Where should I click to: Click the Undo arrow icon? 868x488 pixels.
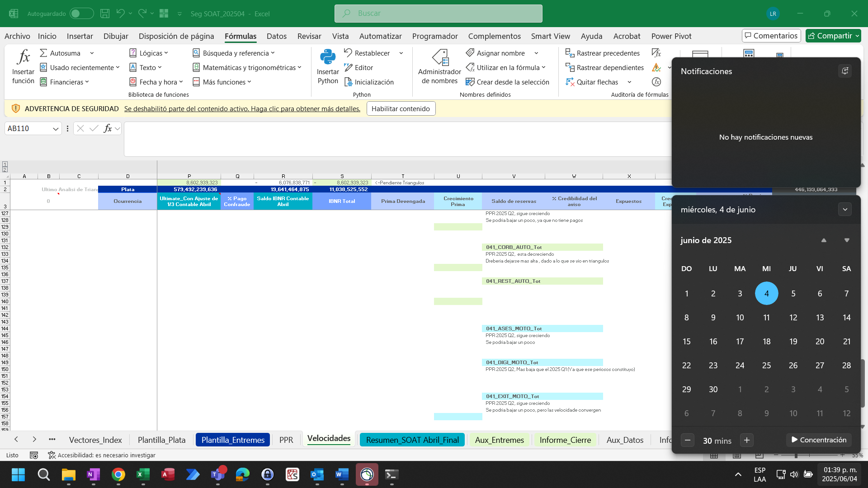[x=120, y=14]
